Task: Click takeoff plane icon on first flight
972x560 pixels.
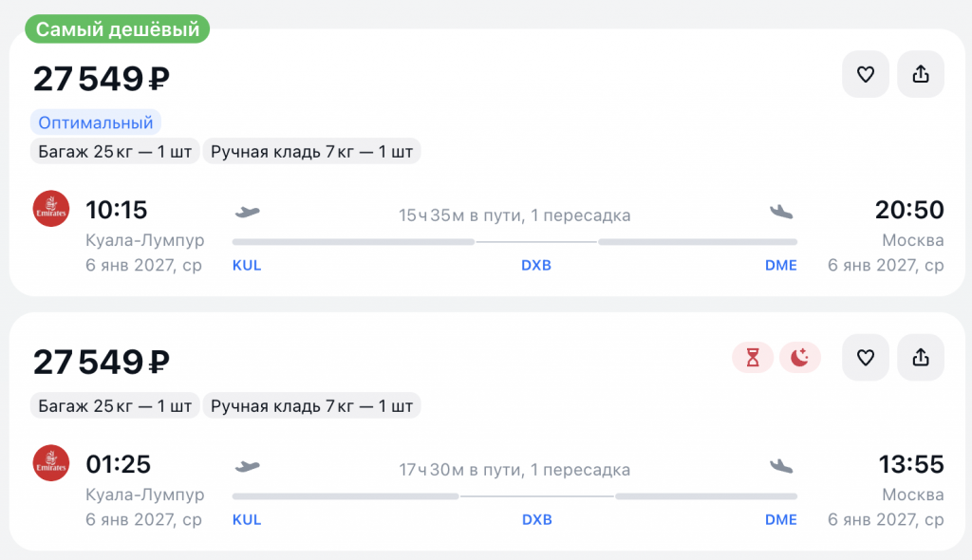Action: pyautogui.click(x=248, y=211)
